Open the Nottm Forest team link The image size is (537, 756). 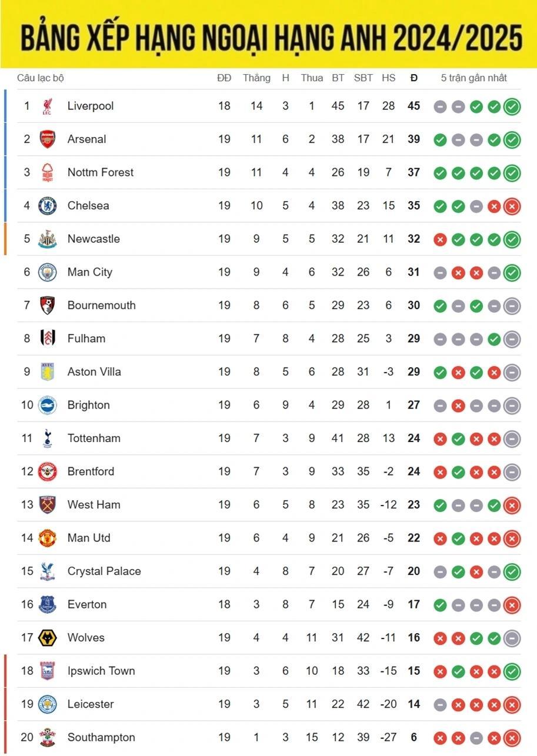coord(100,172)
